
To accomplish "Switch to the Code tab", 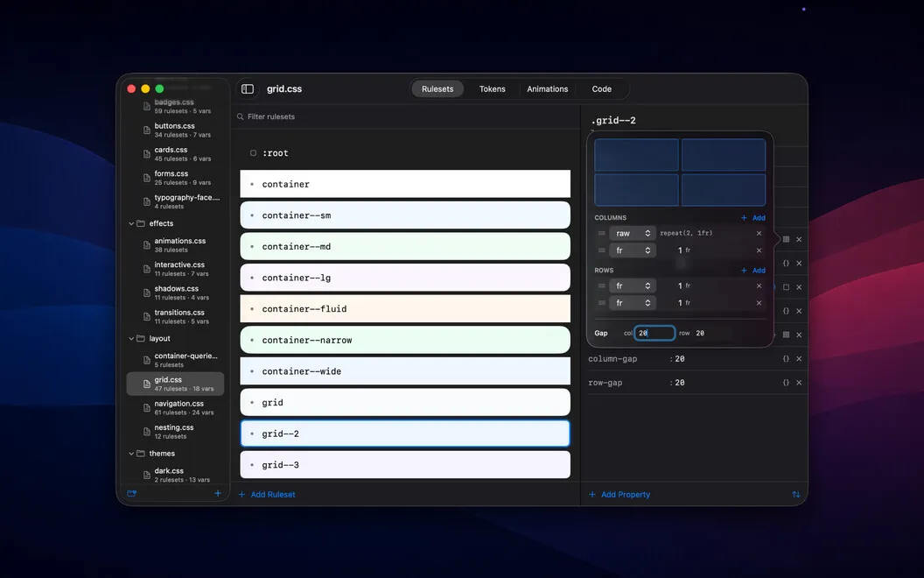I will [602, 89].
